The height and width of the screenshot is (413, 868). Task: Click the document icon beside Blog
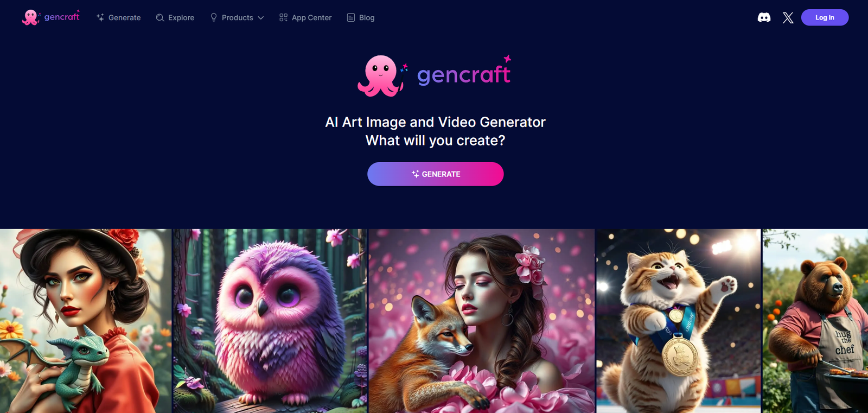coord(351,17)
